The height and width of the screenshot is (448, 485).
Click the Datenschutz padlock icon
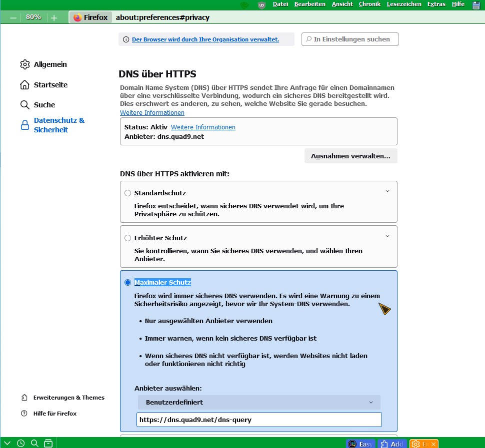[24, 125]
